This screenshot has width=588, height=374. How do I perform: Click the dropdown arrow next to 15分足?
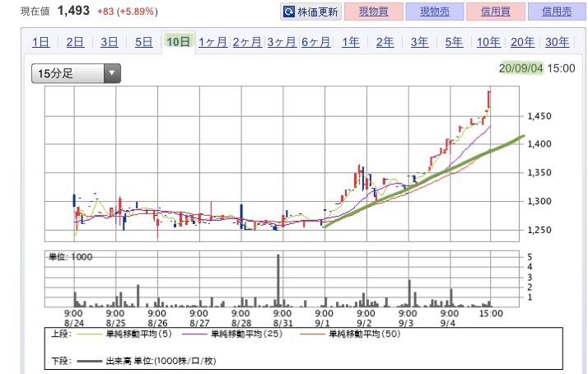112,73
